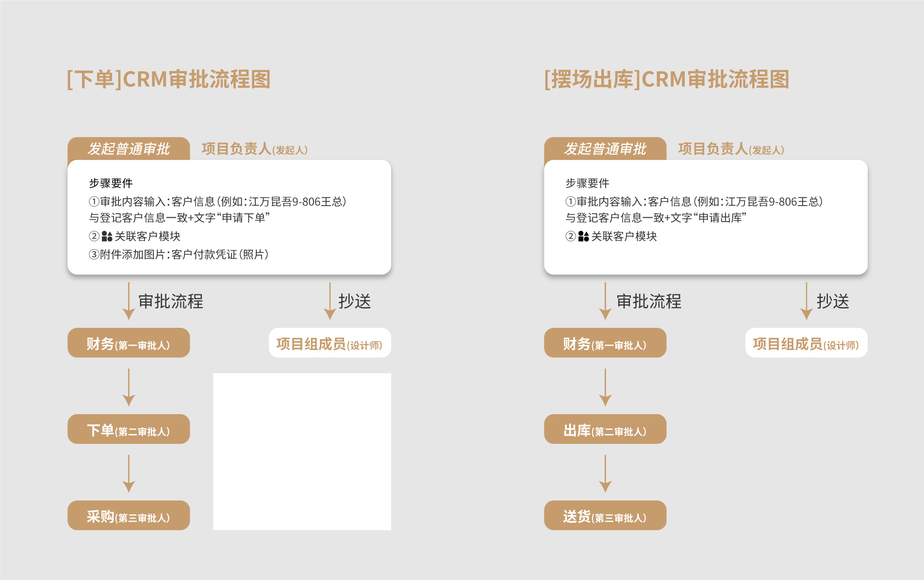Select the left 发起普通审批 tab in the 下单 flow

click(129, 149)
